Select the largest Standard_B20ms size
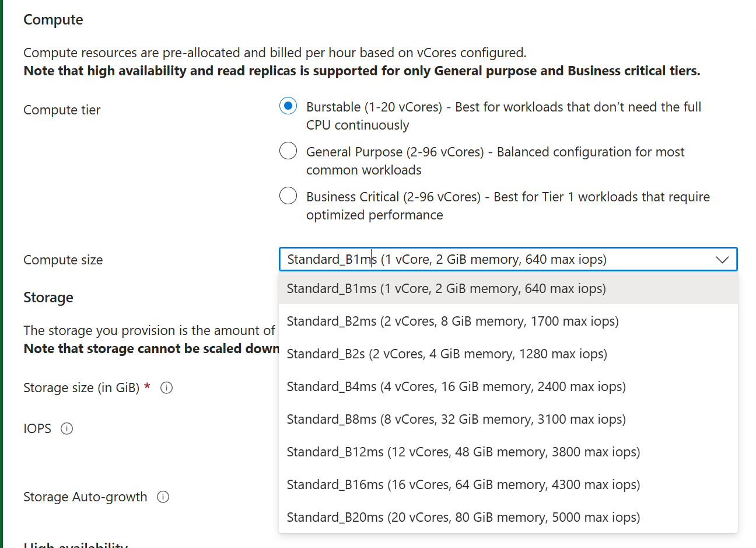Image resolution: width=756 pixels, height=548 pixels. click(463, 517)
